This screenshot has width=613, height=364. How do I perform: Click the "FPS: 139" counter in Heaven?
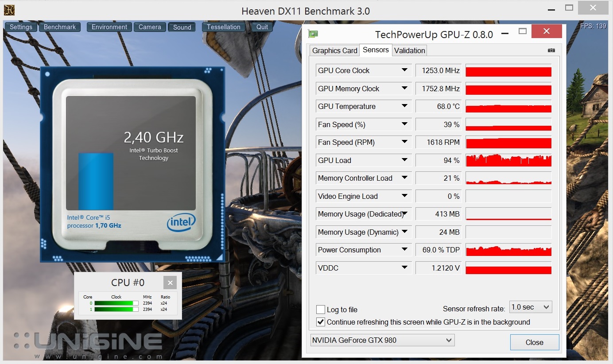593,26
